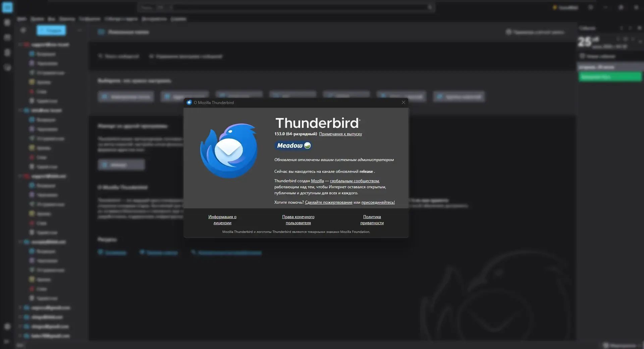This screenshot has height=349, width=644.
Task: Close the About Mozilla Thunderbird dialog
Action: coord(404,102)
